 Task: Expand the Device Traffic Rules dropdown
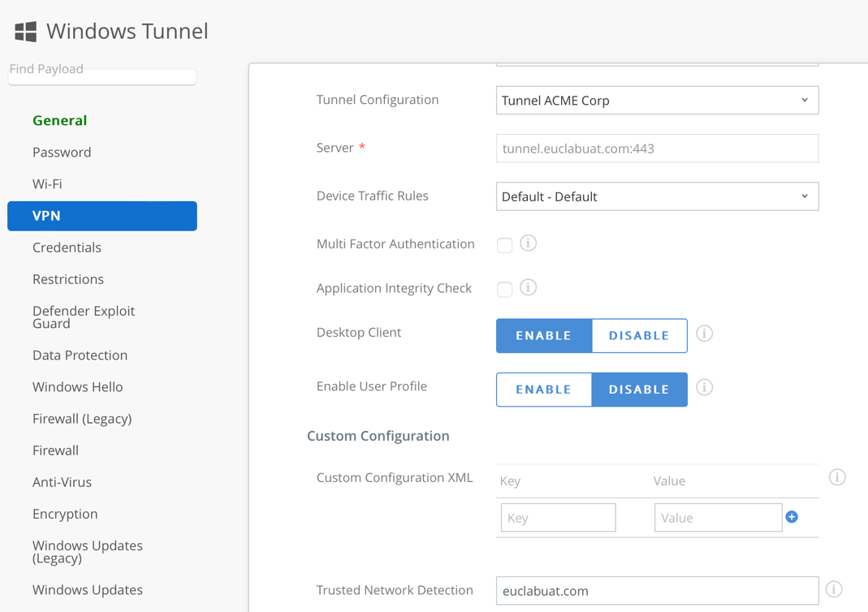coord(657,196)
